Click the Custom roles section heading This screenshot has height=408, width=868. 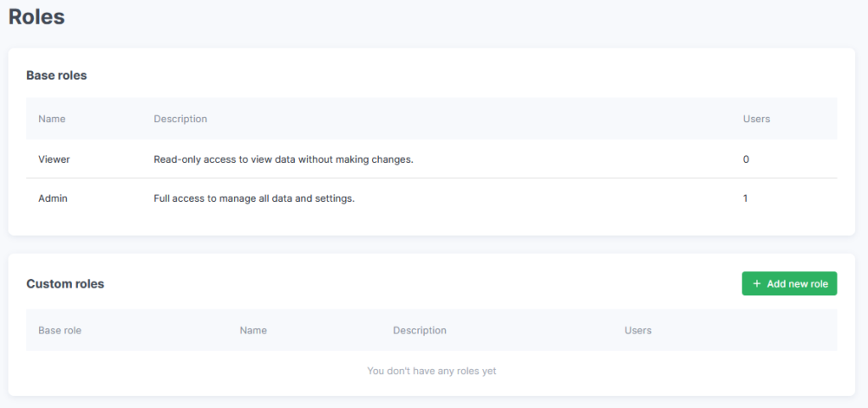click(x=65, y=284)
